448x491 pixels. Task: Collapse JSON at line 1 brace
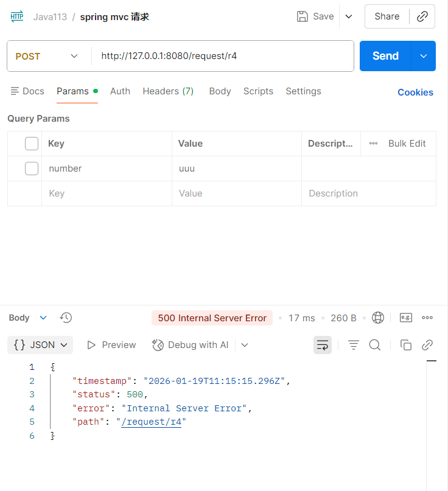point(52,367)
